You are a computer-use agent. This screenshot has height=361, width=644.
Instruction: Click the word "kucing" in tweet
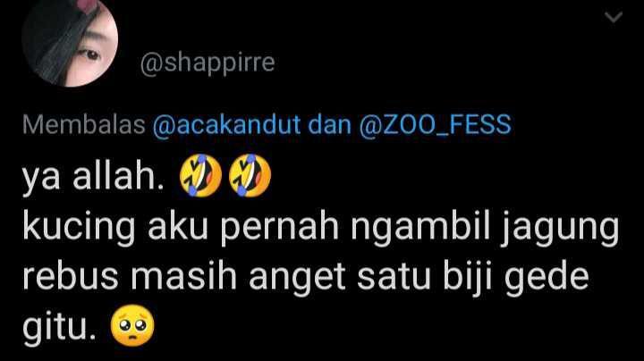coord(79,228)
